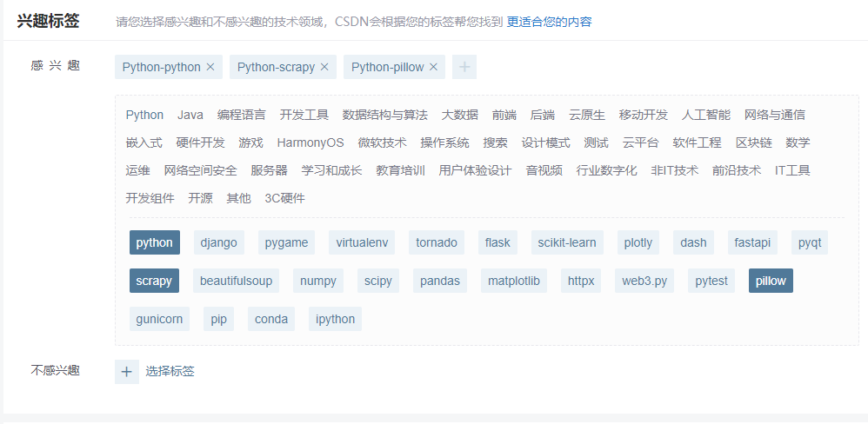Open the 人工智能 category
This screenshot has height=424, width=868.
click(x=706, y=115)
